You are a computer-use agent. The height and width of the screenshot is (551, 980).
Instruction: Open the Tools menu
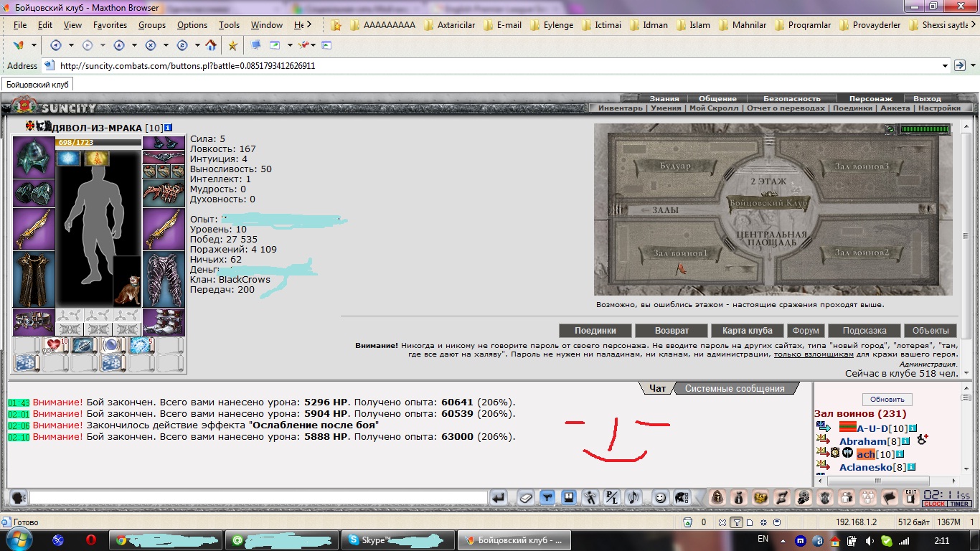coord(230,24)
